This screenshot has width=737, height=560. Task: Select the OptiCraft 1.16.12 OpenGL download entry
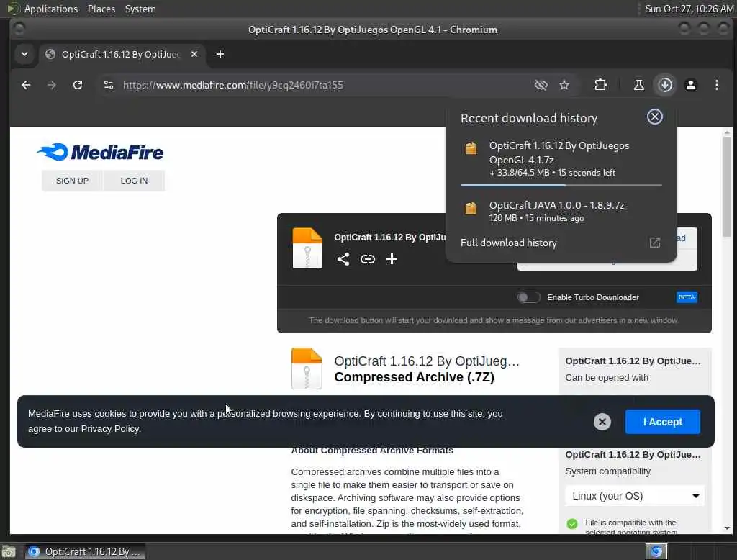pyautogui.click(x=561, y=159)
